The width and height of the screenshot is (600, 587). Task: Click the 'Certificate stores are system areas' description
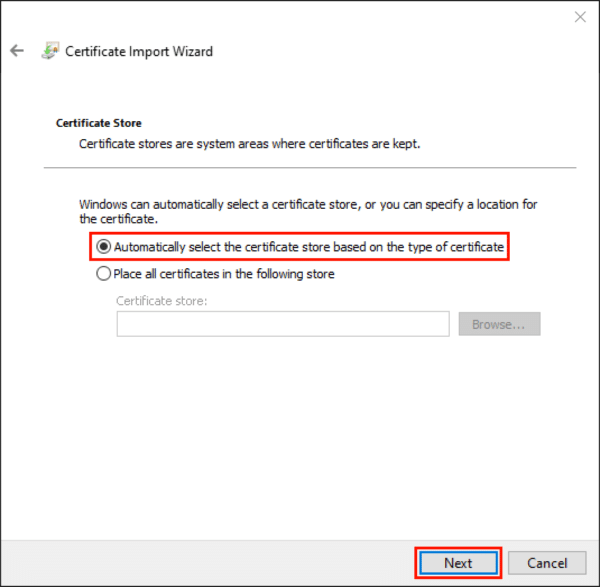pos(250,144)
